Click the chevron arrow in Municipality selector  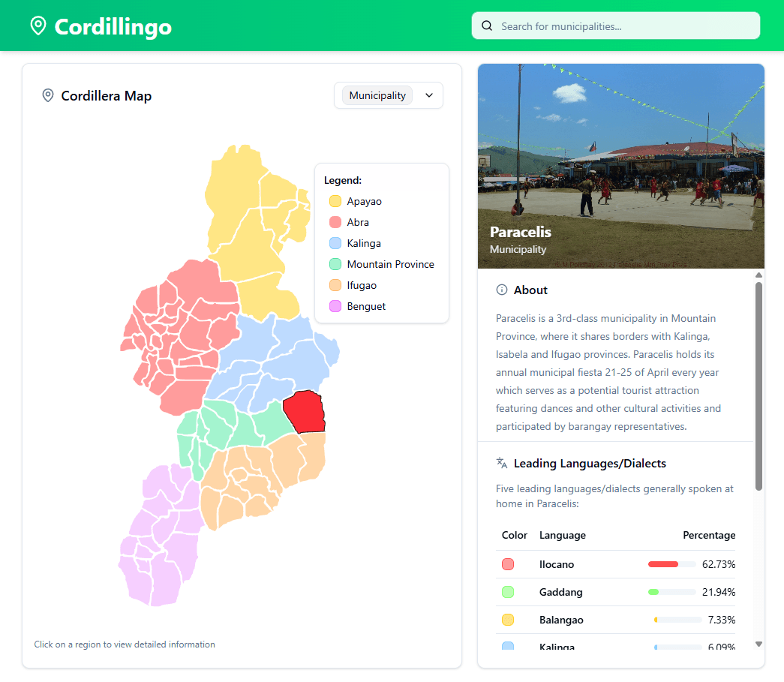(x=429, y=95)
